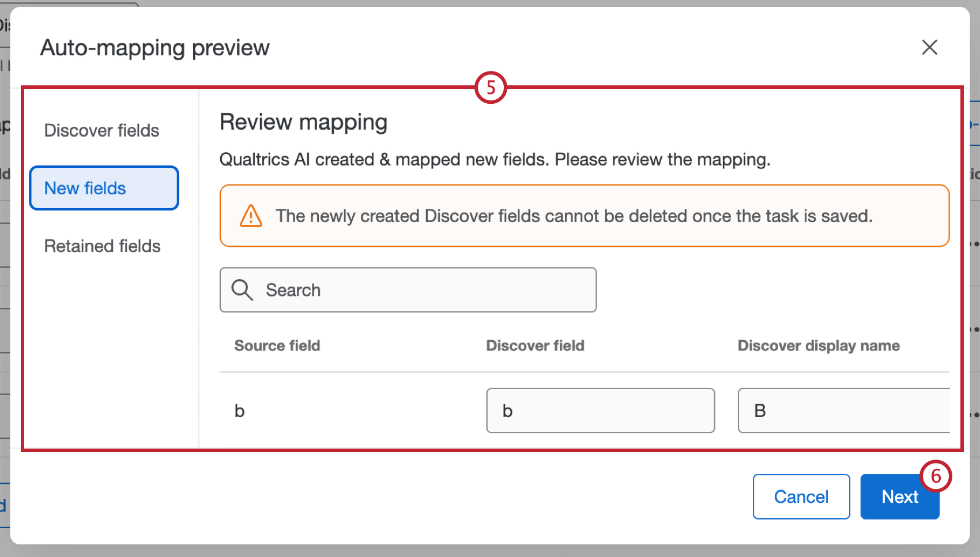Close the Auto-mapping preview dialog
The image size is (980, 557).
pos(929,47)
